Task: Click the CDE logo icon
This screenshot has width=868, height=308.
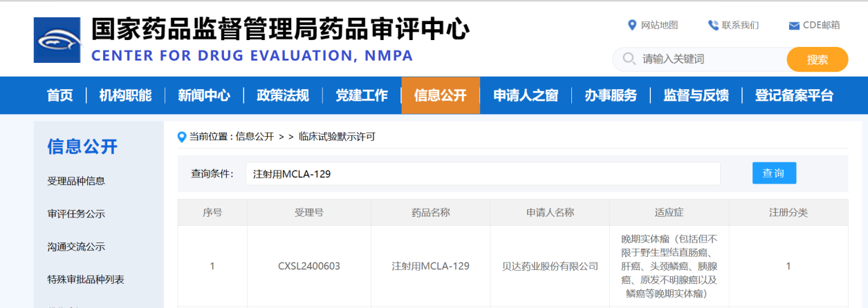Action: [57, 40]
